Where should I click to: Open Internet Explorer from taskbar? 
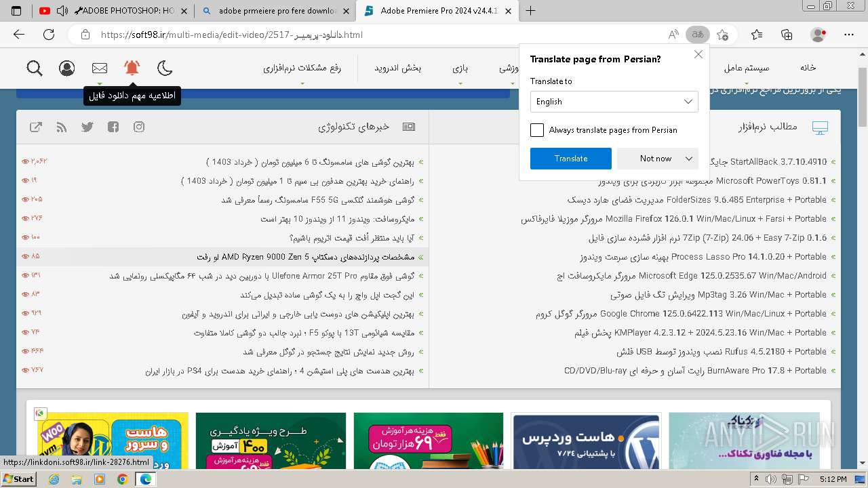pos(54,479)
